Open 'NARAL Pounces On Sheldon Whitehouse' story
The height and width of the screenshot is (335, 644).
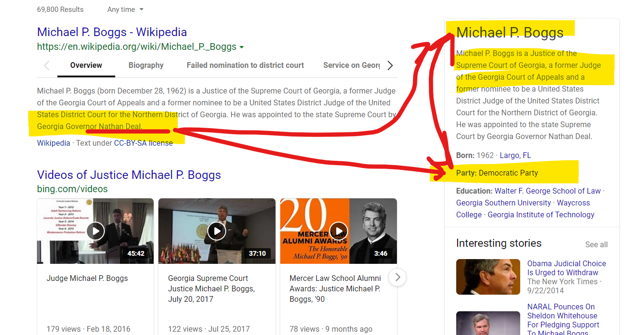click(x=562, y=320)
